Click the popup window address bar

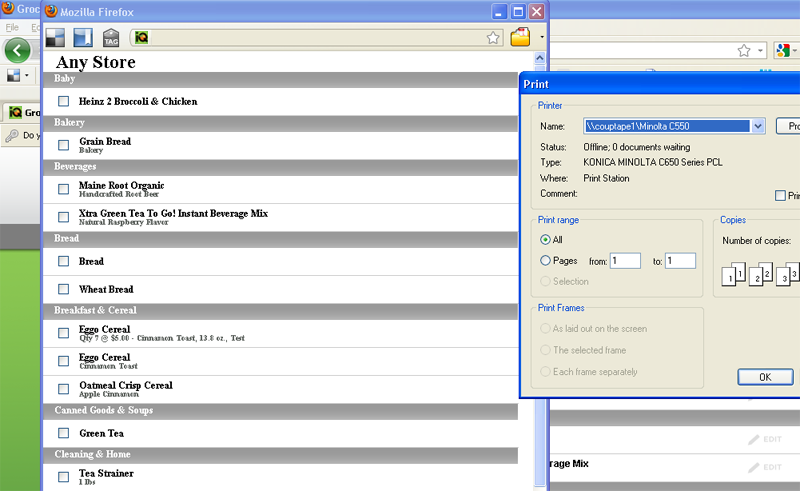316,38
